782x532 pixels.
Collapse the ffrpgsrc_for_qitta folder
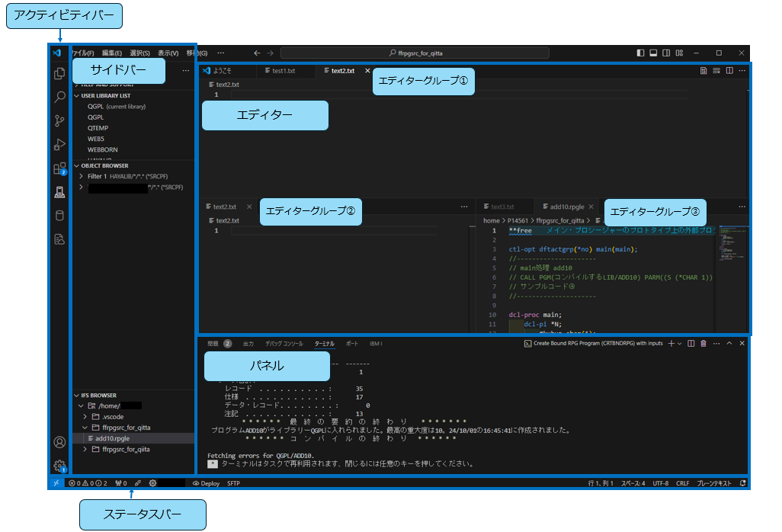85,428
